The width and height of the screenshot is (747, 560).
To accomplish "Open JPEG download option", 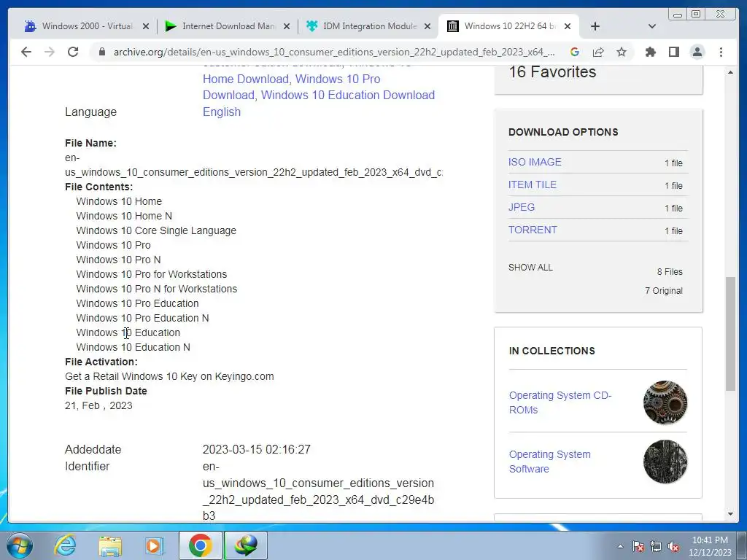I will (x=521, y=207).
